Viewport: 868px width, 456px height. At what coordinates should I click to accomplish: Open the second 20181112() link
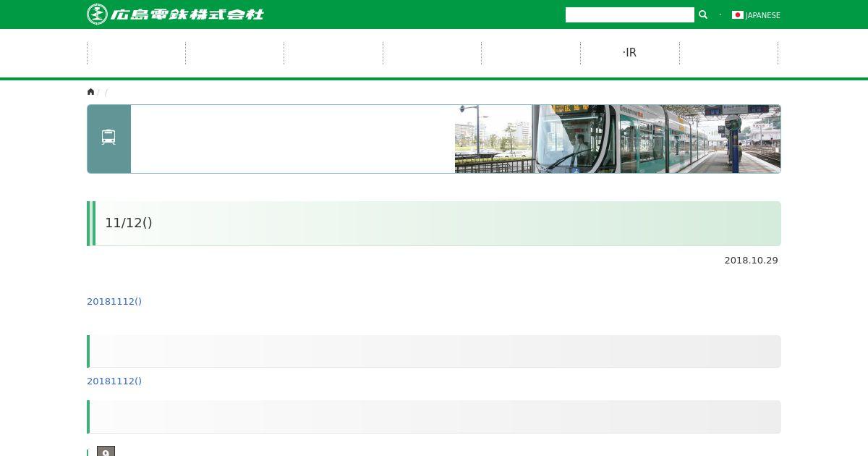[114, 381]
